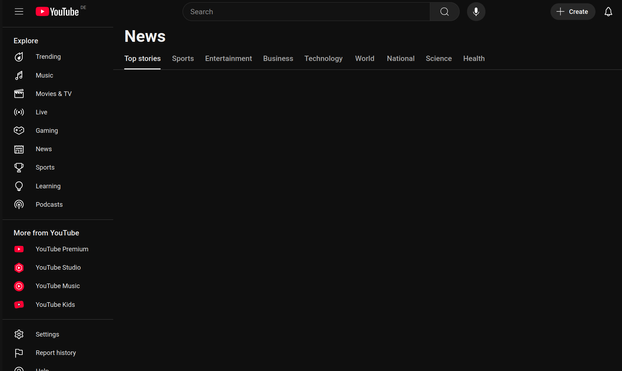Click the search magnifier button
Image resolution: width=622 pixels, height=371 pixels.
point(445,12)
